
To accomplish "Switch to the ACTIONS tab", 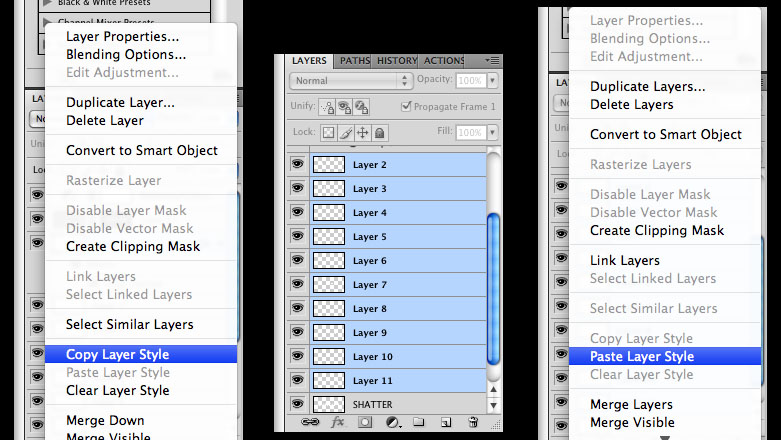I will pyautogui.click(x=443, y=61).
